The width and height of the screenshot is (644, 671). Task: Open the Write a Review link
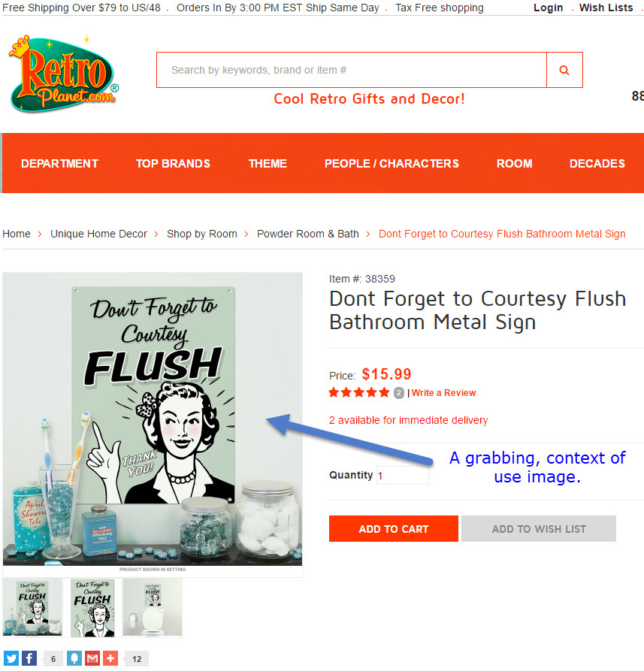click(444, 393)
